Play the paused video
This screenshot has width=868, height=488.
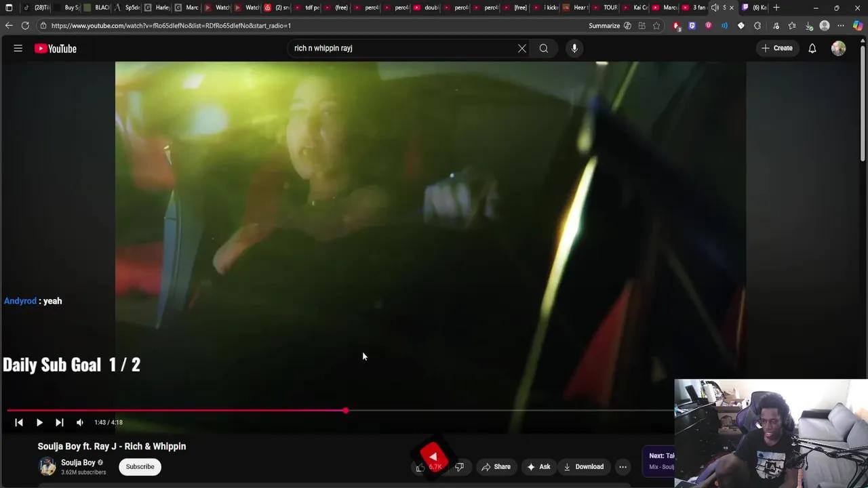39,422
